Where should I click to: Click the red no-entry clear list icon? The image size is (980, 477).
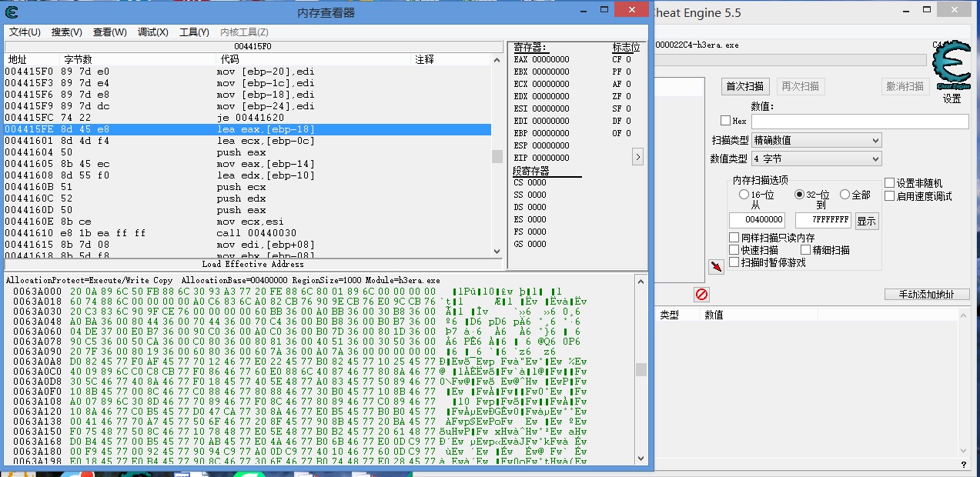tap(701, 295)
